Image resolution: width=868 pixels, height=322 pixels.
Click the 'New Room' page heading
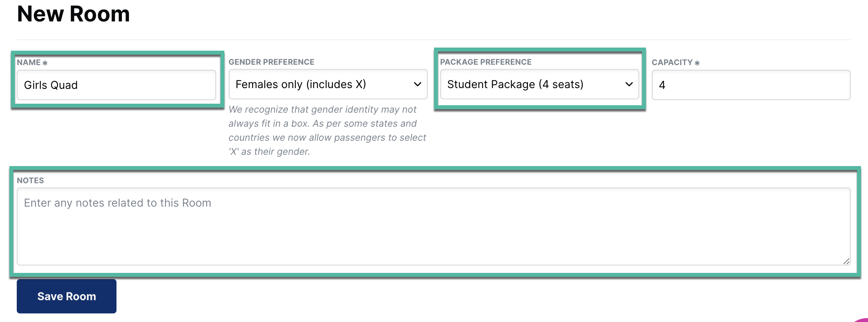pyautogui.click(x=73, y=14)
